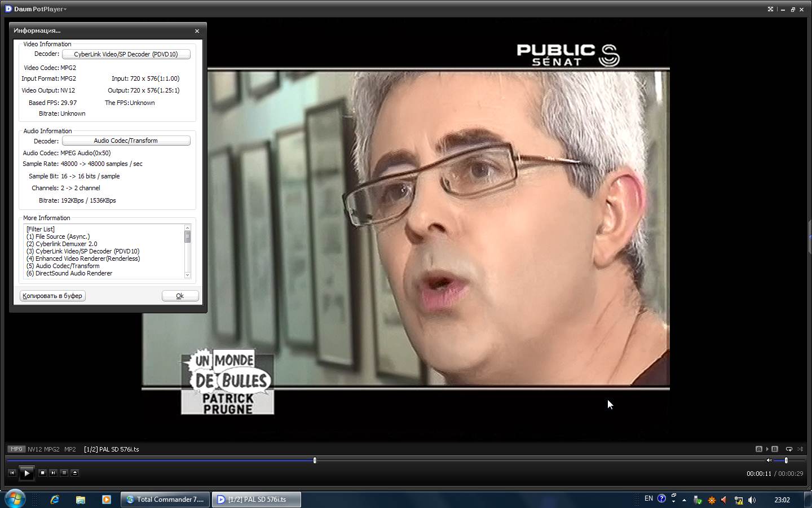Launch Internet Explorer from the taskbar
This screenshot has height=508, width=812.
point(55,500)
